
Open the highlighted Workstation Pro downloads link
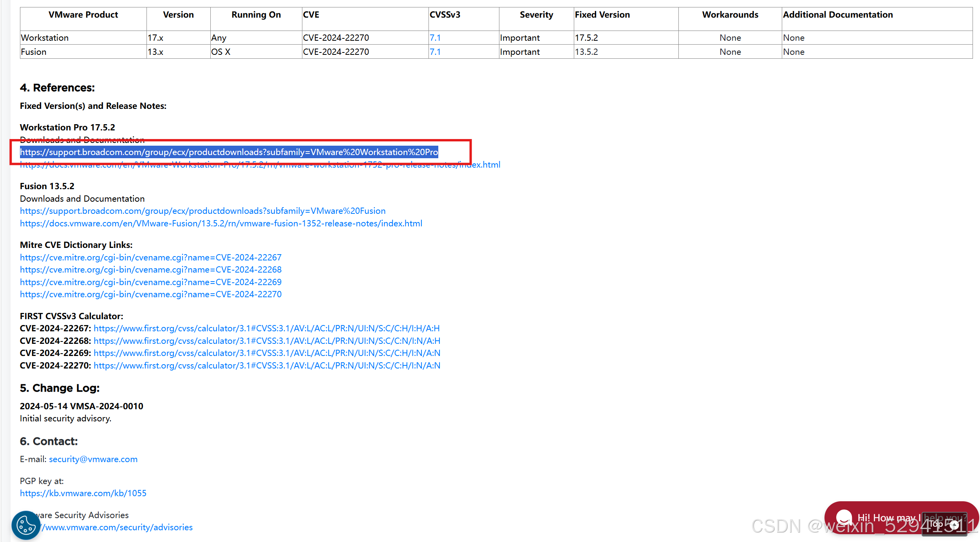click(x=229, y=152)
